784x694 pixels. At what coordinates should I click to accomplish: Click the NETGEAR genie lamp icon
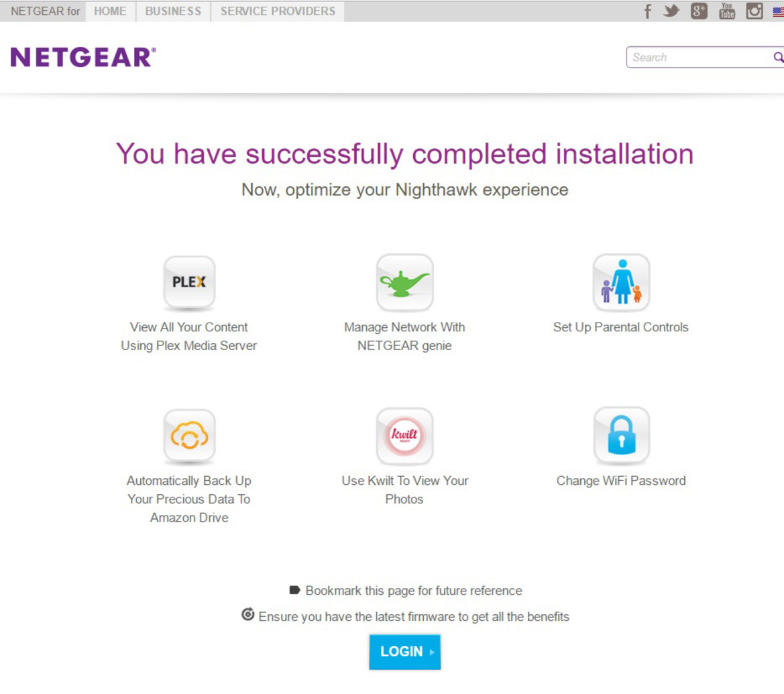[x=404, y=282]
